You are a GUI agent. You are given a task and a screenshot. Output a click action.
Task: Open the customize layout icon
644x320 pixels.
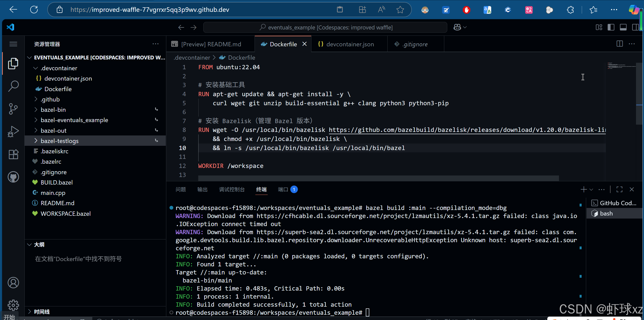pyautogui.click(x=599, y=27)
